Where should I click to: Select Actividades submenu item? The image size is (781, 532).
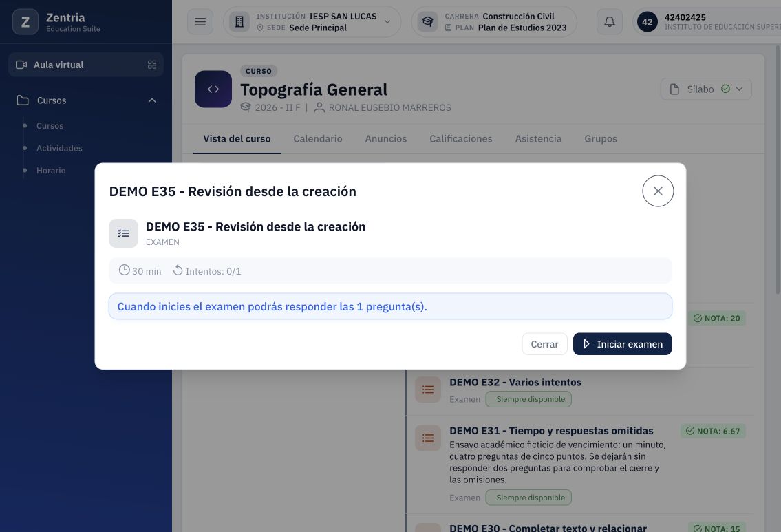pyautogui.click(x=59, y=148)
